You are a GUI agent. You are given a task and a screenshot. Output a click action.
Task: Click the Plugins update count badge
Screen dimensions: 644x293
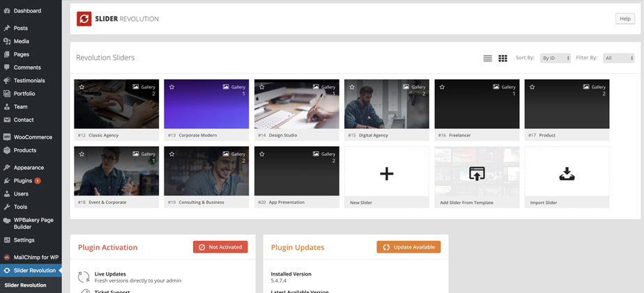tap(38, 180)
